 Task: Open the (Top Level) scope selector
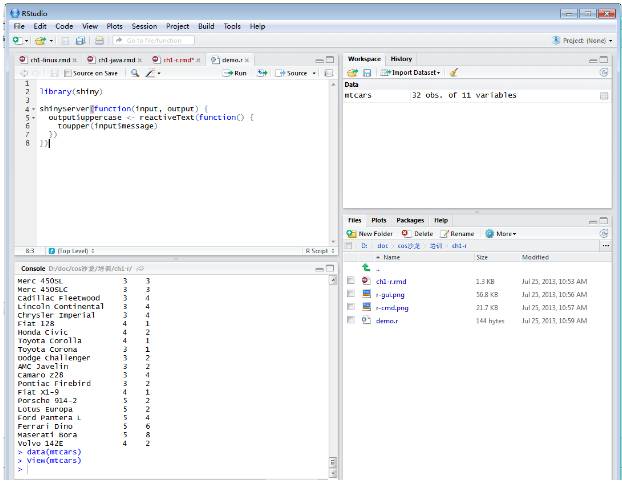[71, 251]
